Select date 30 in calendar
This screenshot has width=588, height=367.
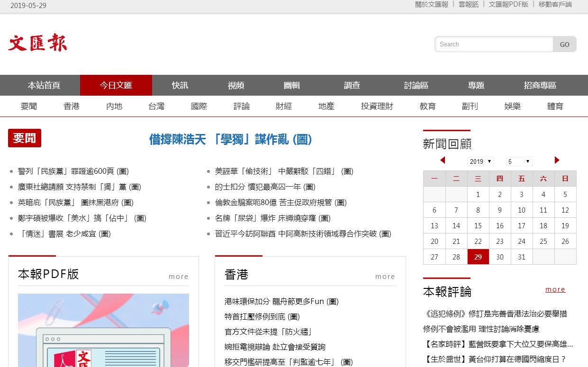pyautogui.click(x=500, y=257)
